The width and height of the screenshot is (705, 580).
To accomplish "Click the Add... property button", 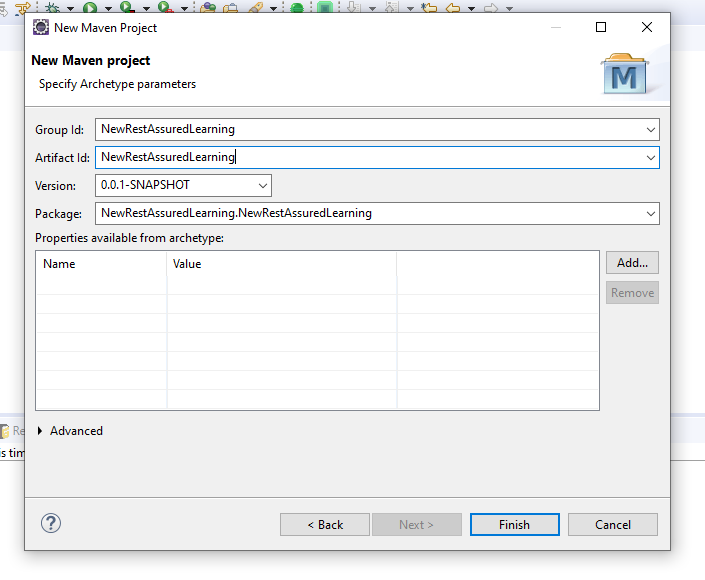I will point(632,263).
